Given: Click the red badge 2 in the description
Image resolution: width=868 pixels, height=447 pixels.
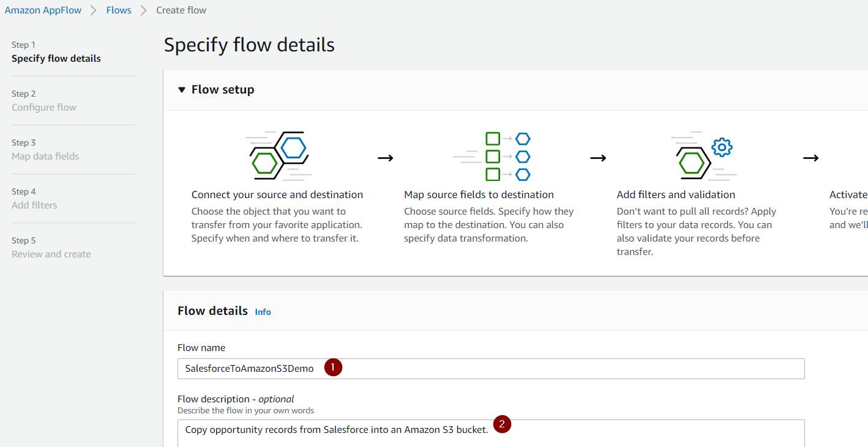Looking at the screenshot, I should click(x=503, y=425).
